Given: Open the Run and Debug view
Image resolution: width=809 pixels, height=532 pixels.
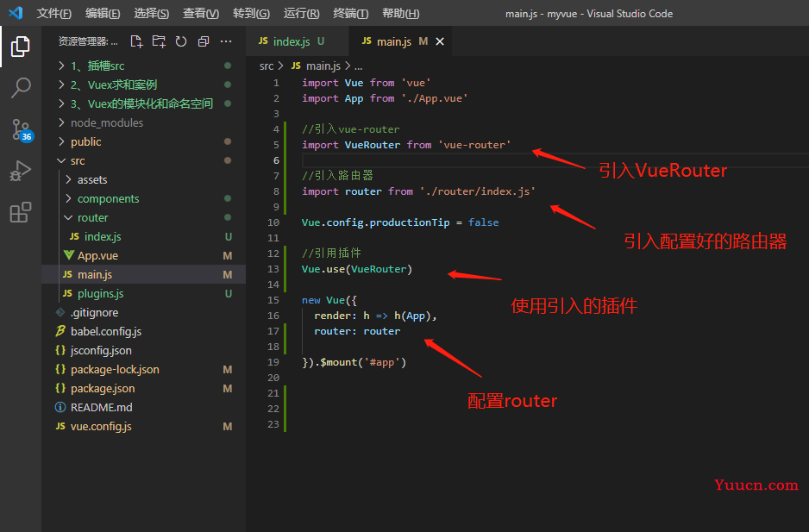Looking at the screenshot, I should (x=20, y=171).
